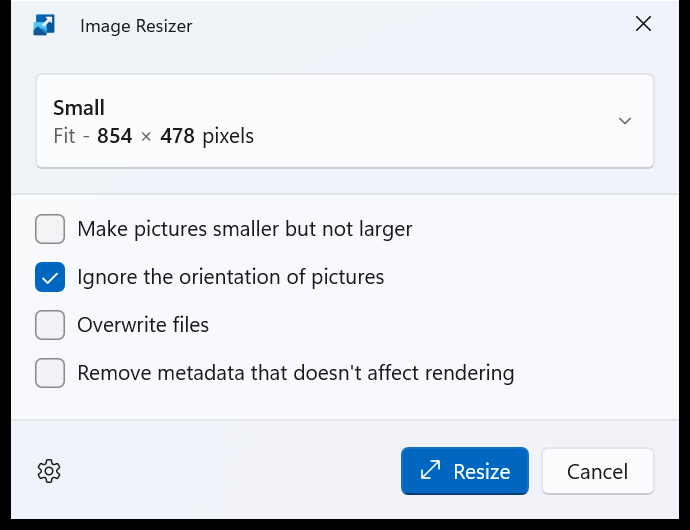The width and height of the screenshot is (690, 530).
Task: Click the Image Resizer window title
Action: [136, 26]
